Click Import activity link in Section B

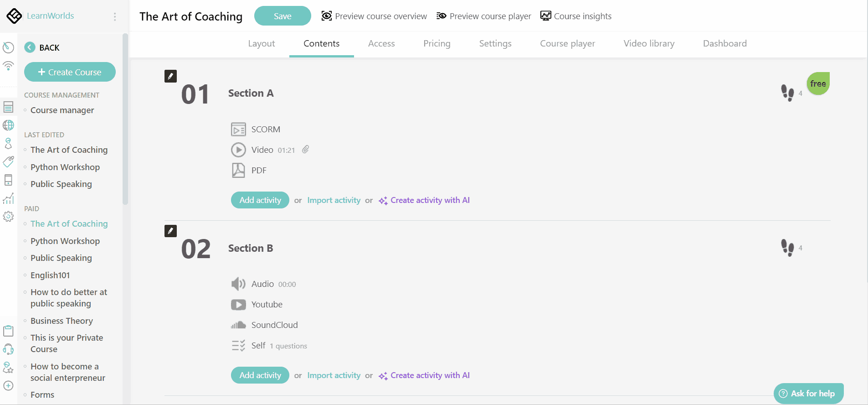333,375
